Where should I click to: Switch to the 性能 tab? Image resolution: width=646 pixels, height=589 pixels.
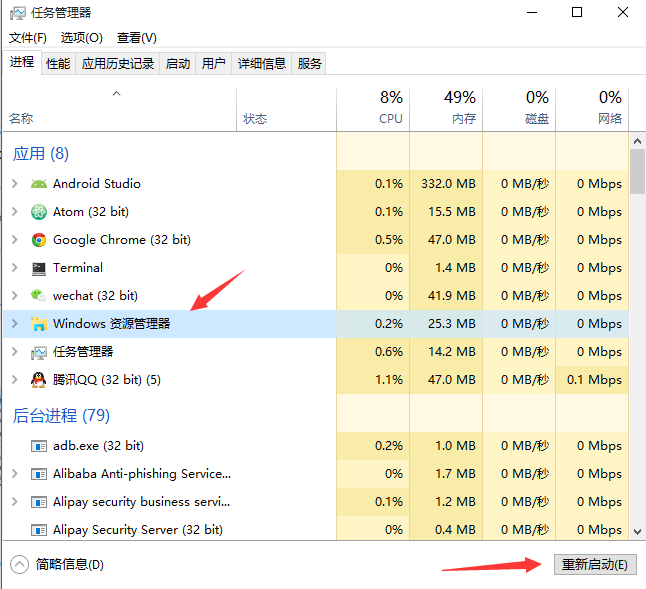[x=58, y=63]
